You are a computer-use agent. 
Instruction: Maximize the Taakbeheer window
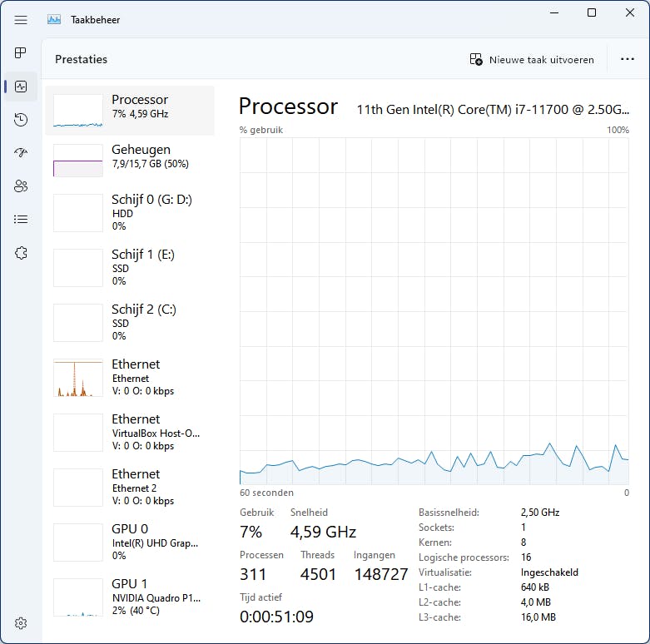coord(592,12)
